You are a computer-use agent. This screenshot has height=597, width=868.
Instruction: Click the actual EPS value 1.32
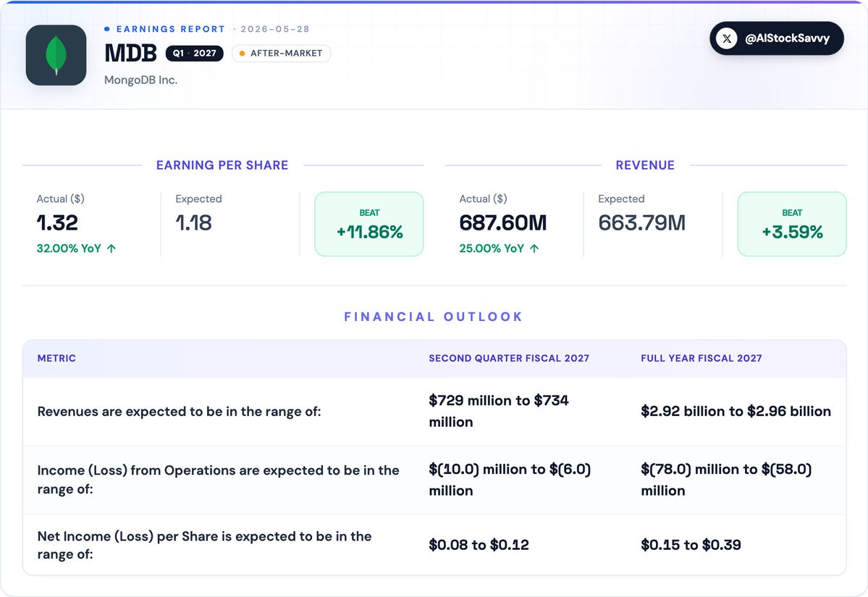click(x=58, y=222)
